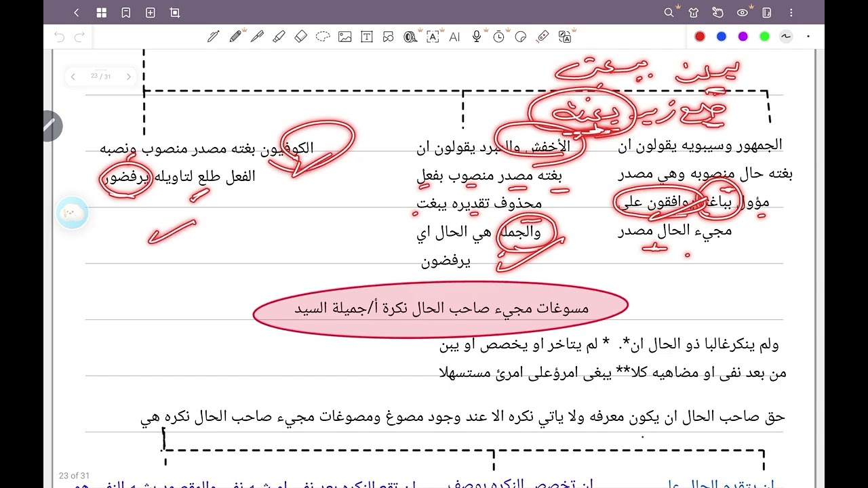This screenshot has width=868, height=488.
Task: Click the line محذوف تقديره يبغت
Action: [480, 203]
